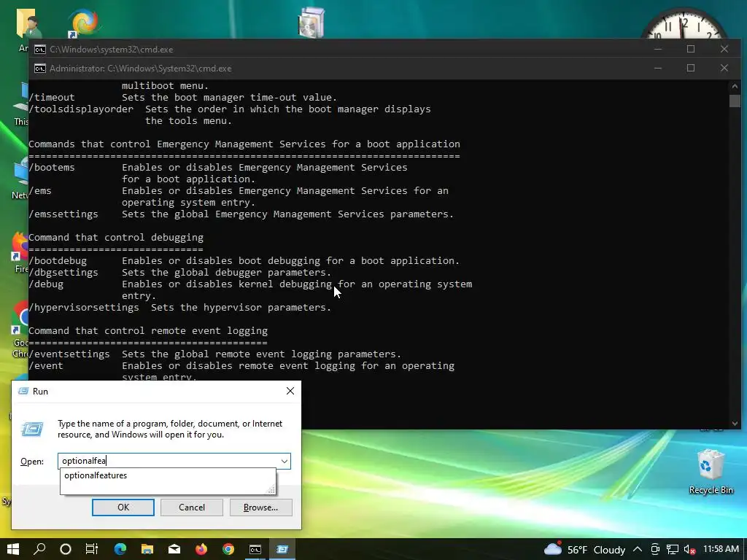
Task: Select the Microsoft Edge shortcut desktop icon
Action: [x=85, y=23]
